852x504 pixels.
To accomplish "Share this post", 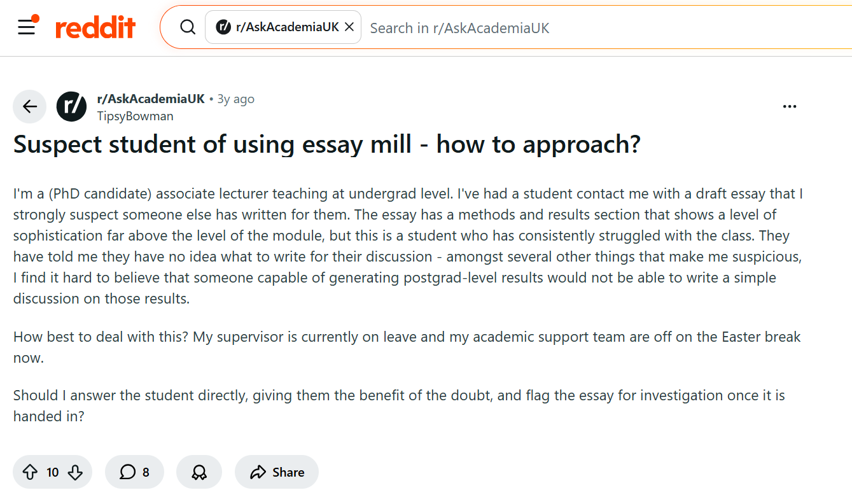I will pyautogui.click(x=277, y=472).
